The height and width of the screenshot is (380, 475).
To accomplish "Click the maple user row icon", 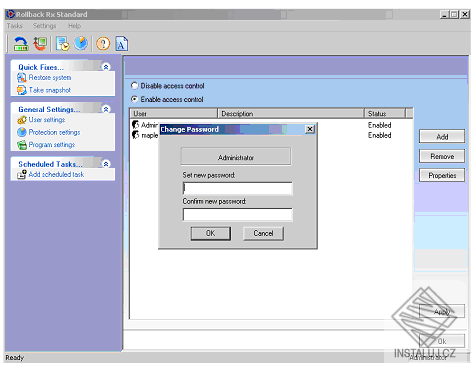I will (135, 135).
